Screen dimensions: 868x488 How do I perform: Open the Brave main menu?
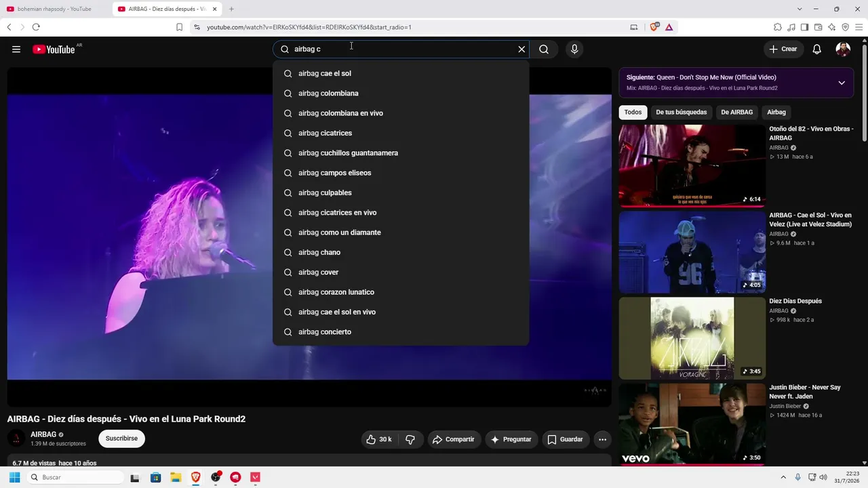[x=859, y=27]
